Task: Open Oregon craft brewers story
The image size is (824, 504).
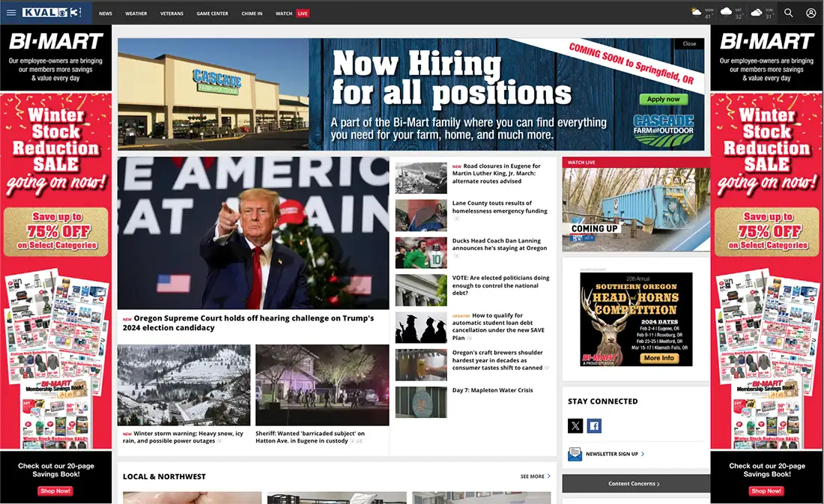Action: [497, 360]
